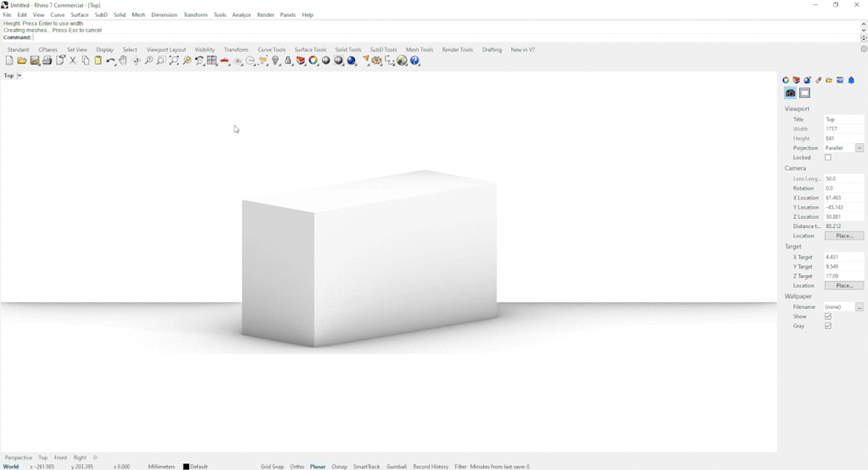Image resolution: width=868 pixels, height=470 pixels.
Task: Click the Default layer black color swatch
Action: (x=186, y=467)
